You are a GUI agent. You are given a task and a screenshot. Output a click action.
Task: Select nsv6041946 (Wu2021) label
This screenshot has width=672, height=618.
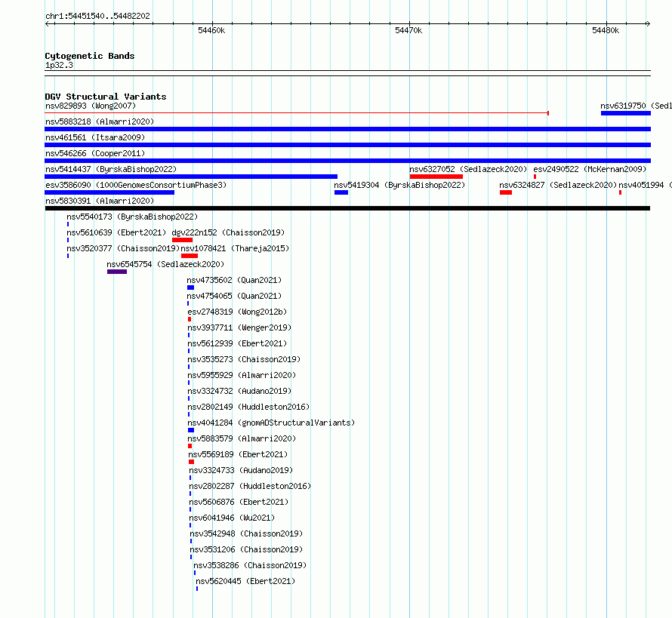tap(232, 518)
